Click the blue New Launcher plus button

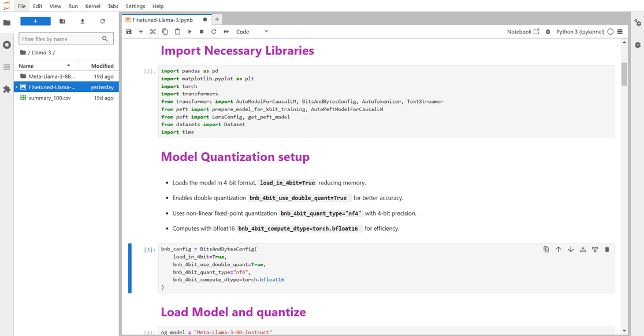(35, 21)
